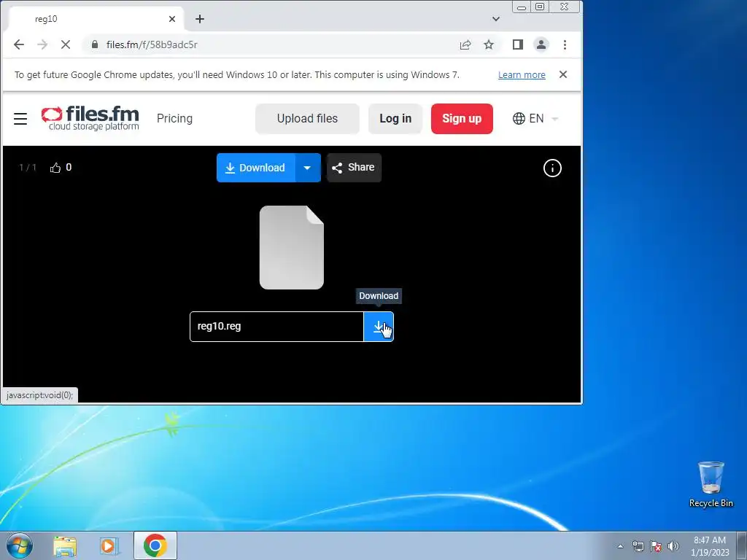Click the blue download arrow beside reg10.reg

click(x=379, y=327)
